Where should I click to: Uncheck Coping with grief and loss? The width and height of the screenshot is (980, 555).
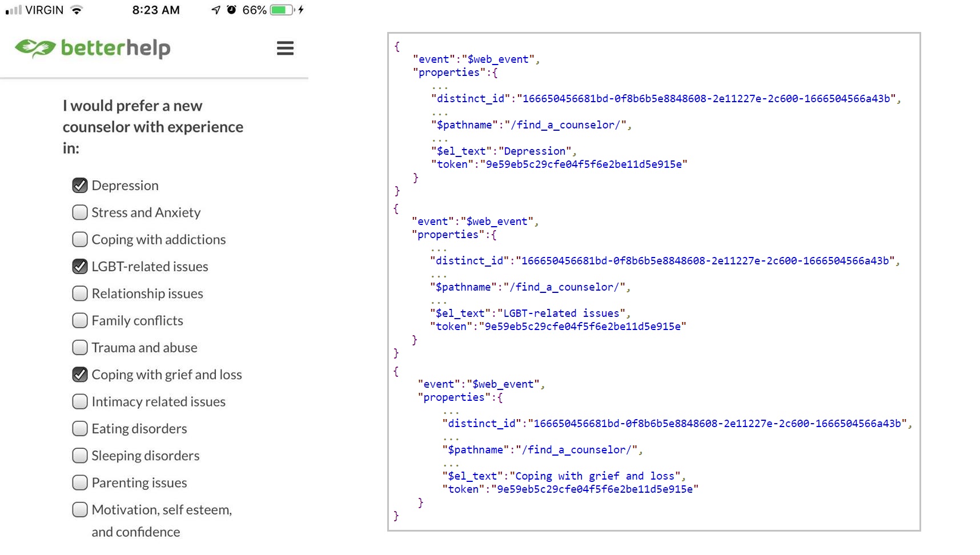point(80,375)
